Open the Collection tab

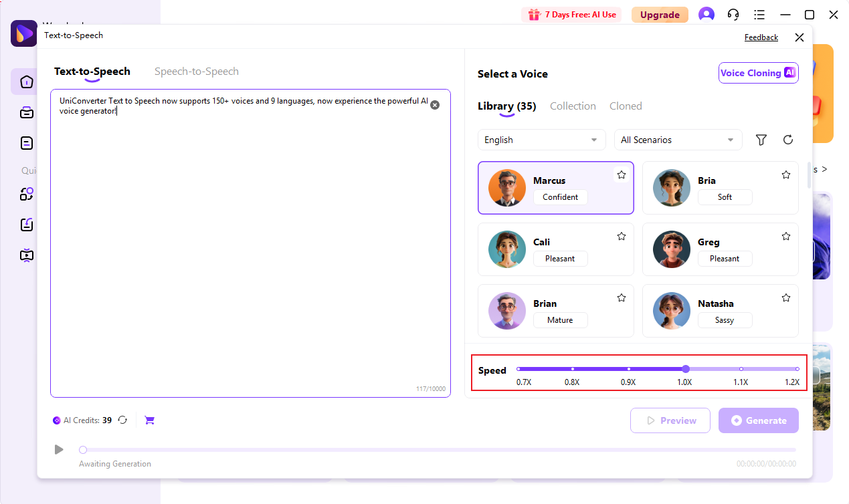573,106
